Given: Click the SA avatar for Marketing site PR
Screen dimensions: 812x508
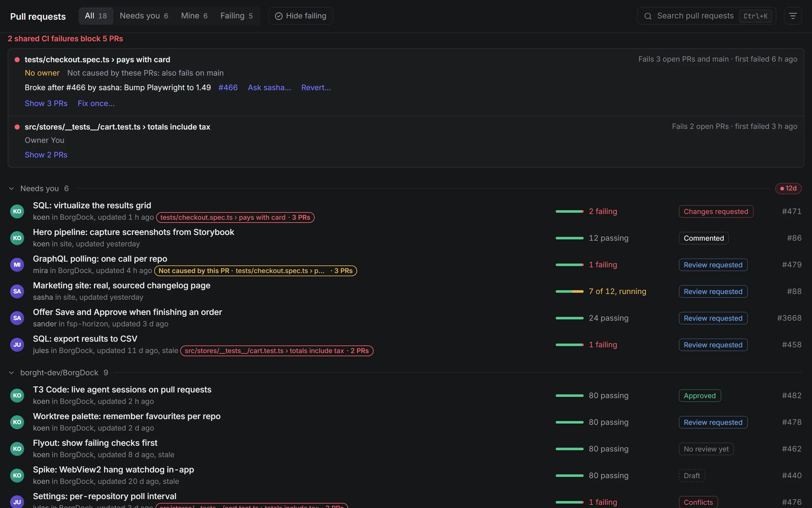Looking at the screenshot, I should [x=17, y=291].
